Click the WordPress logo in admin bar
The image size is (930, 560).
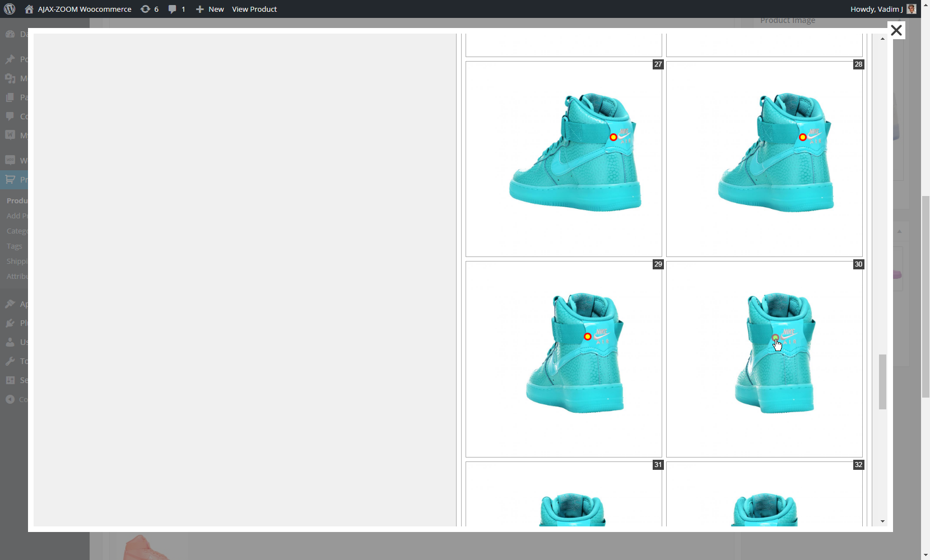pos(10,9)
